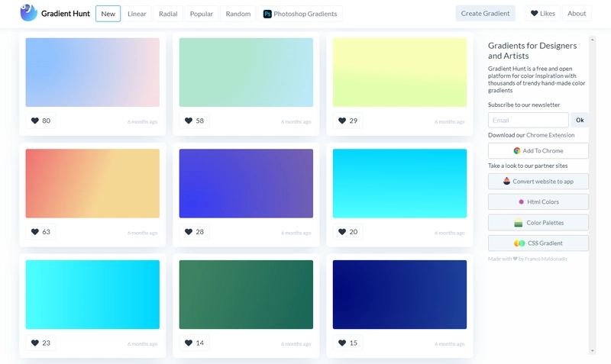Screen dimensions: 611x364
Task: Click the Email newsletter input field
Action: click(529, 120)
